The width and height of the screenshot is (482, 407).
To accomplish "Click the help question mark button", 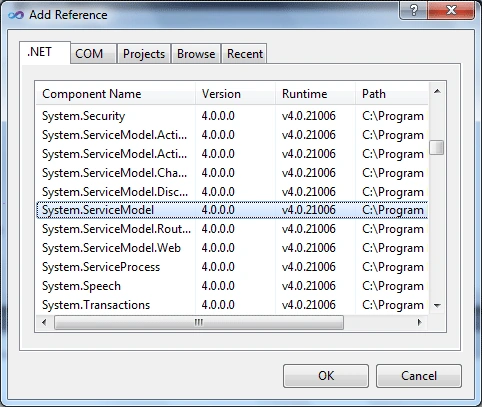I will tap(413, 10).
